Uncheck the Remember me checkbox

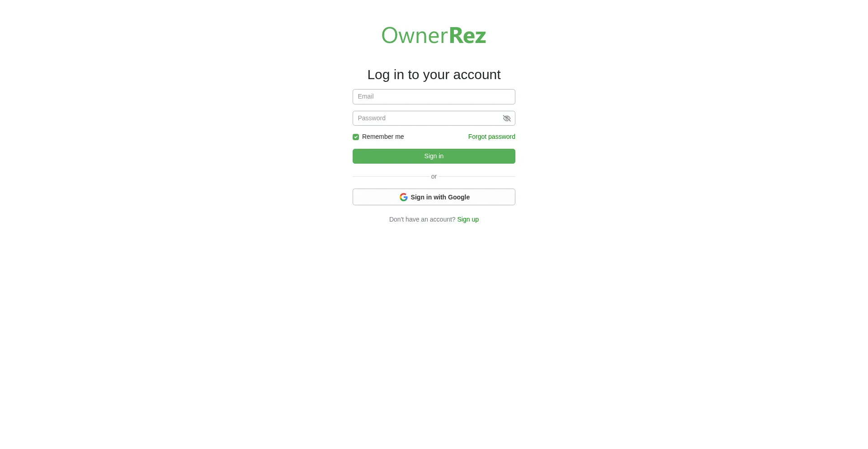click(356, 137)
